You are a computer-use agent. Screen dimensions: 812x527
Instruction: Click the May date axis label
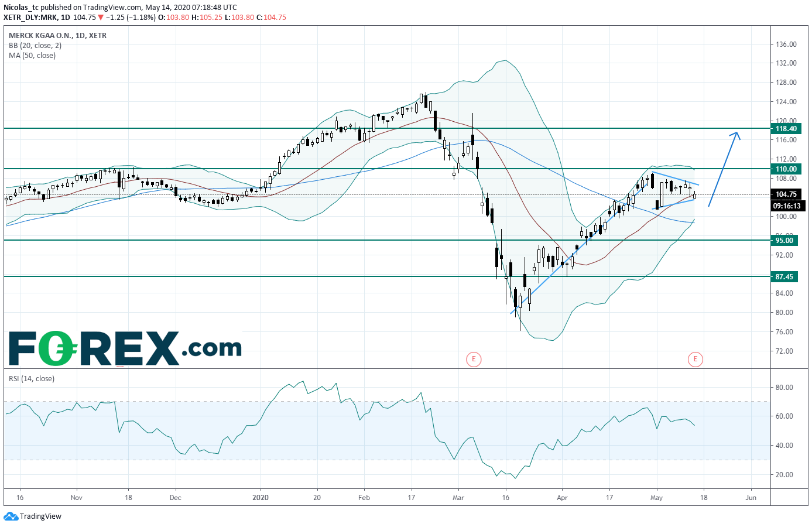click(656, 498)
